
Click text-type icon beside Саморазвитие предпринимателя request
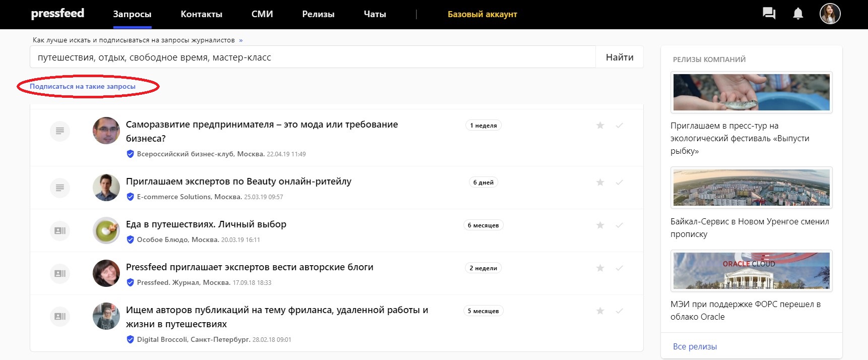(x=60, y=131)
